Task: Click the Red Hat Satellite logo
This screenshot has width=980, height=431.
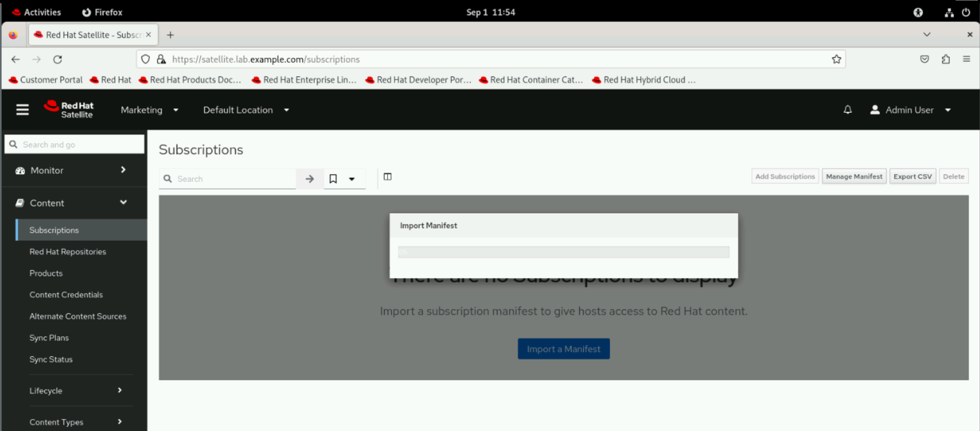Action: click(x=68, y=110)
